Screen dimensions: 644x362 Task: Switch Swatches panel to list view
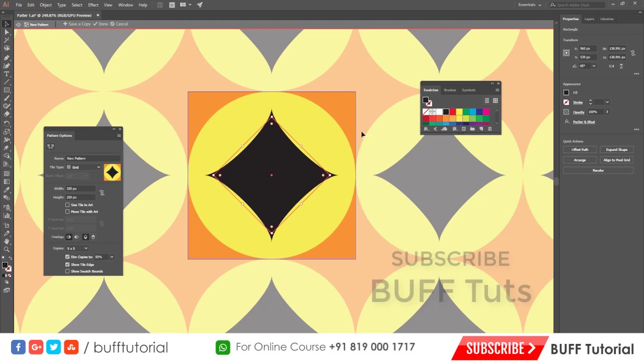point(487,101)
